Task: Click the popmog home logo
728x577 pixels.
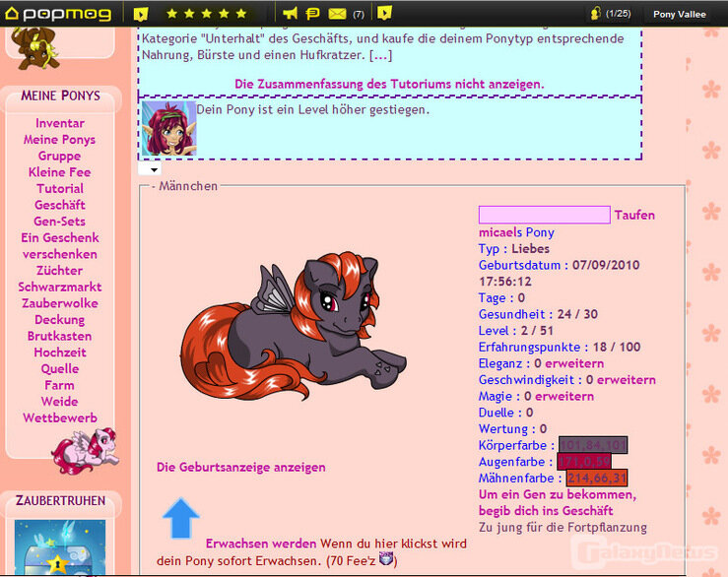Action: [58, 14]
